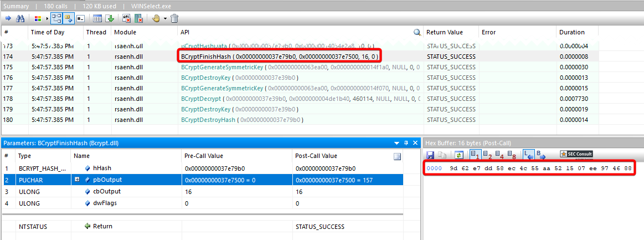Open Parameters panel window position dropdown arrow
This screenshot has height=240, width=644.
click(396, 143)
